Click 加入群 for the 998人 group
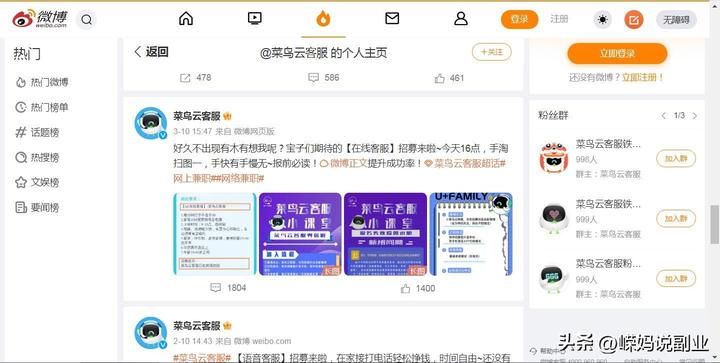Screen dimensions: 720x363 676,158
